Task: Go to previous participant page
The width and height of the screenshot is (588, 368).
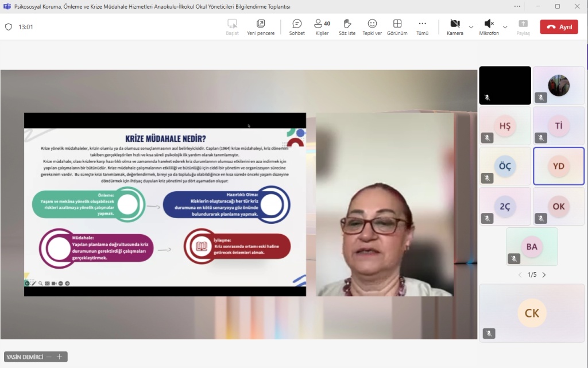Action: coord(520,275)
